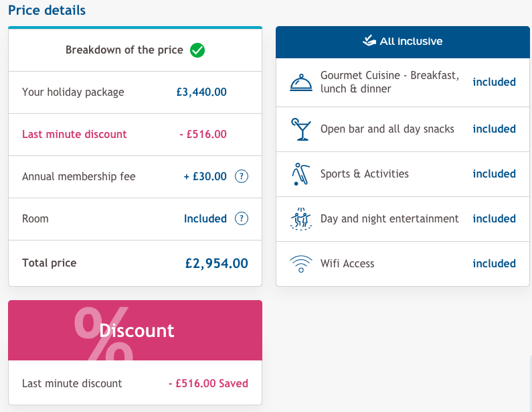The image size is (532, 412).
Task: Click the dancing entertainment icon
Action: pyautogui.click(x=301, y=219)
